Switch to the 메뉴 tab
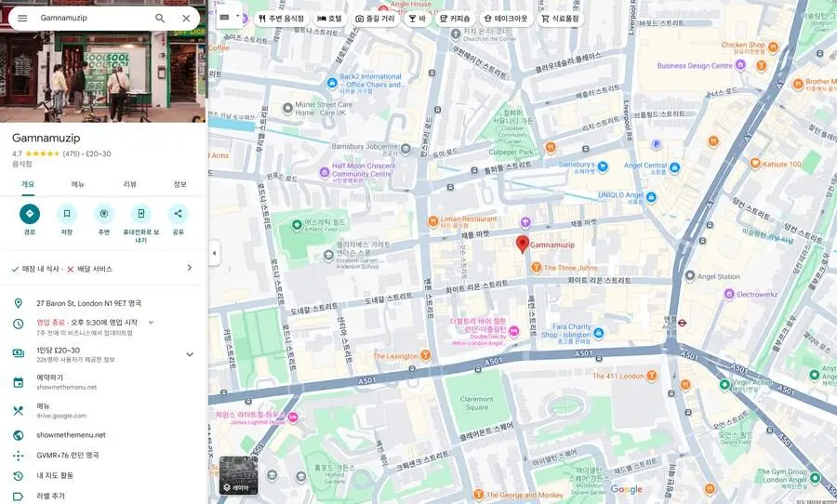837x504 pixels. (78, 184)
